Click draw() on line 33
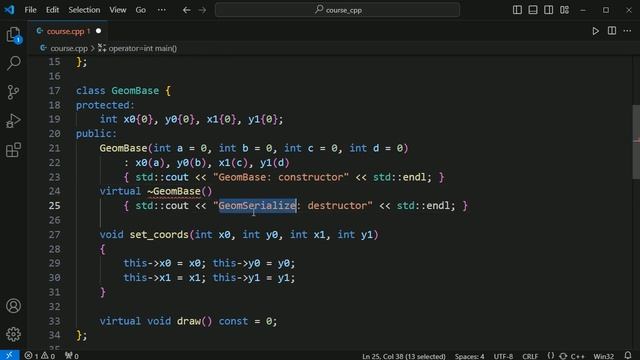This screenshot has height=360, width=640. [x=194, y=321]
